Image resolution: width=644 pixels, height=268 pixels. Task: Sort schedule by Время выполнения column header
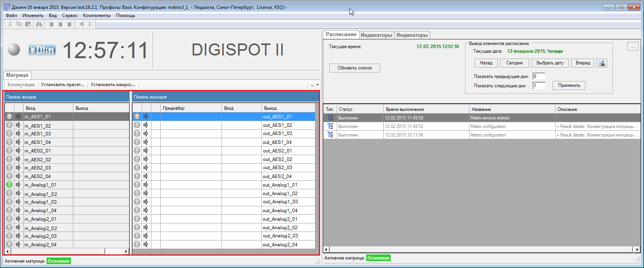click(x=426, y=109)
